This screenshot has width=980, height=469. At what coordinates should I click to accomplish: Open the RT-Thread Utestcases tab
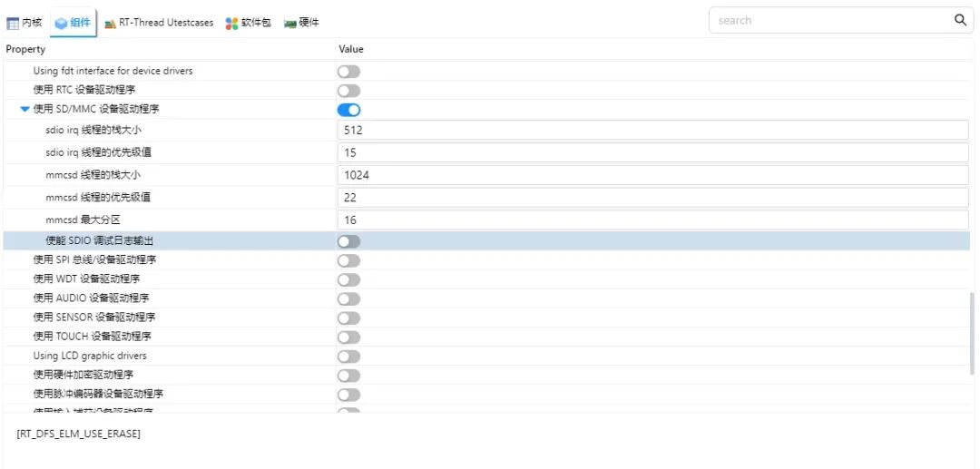(166, 23)
